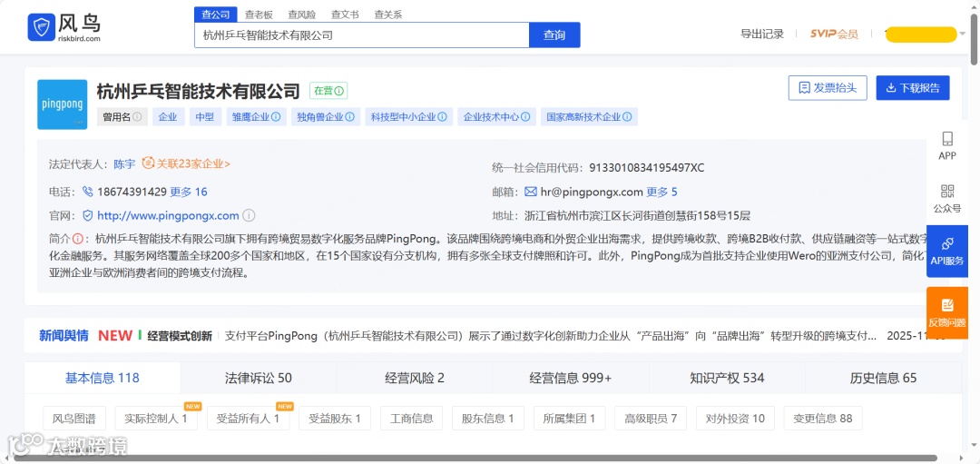The height and width of the screenshot is (464, 980).
Task: Click the 企业 tag
Action: (x=168, y=117)
